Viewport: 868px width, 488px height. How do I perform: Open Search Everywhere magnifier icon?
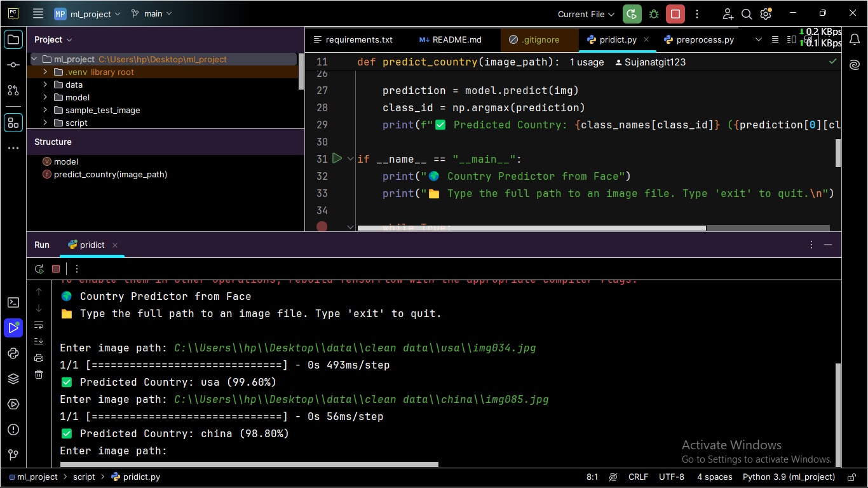click(x=747, y=14)
